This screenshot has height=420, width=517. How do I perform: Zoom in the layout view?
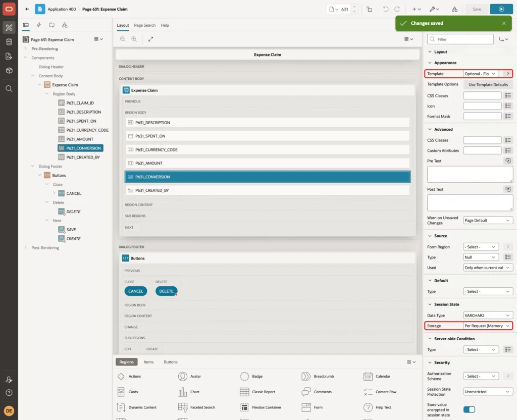pyautogui.click(x=134, y=39)
